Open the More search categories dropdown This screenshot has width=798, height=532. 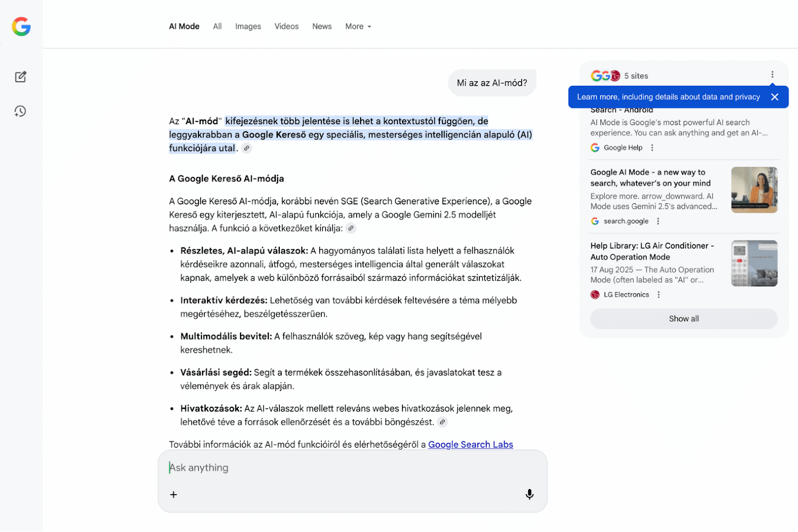tap(358, 26)
